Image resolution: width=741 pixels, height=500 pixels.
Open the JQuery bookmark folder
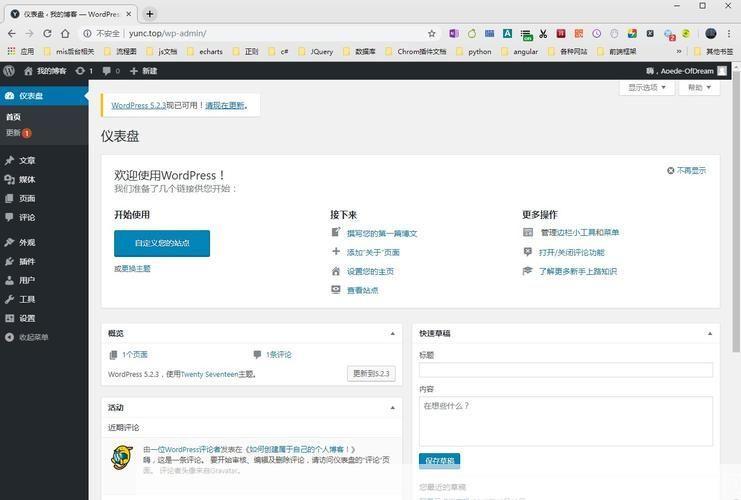coord(316,52)
